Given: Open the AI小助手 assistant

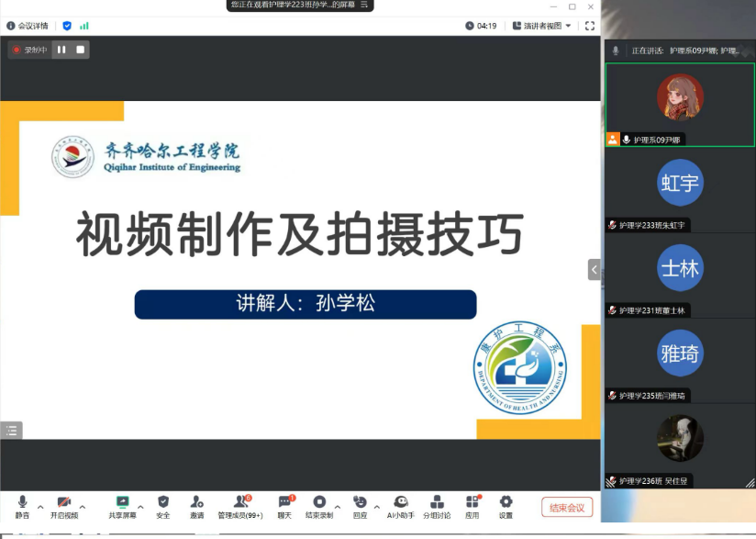Looking at the screenshot, I should click(401, 502).
